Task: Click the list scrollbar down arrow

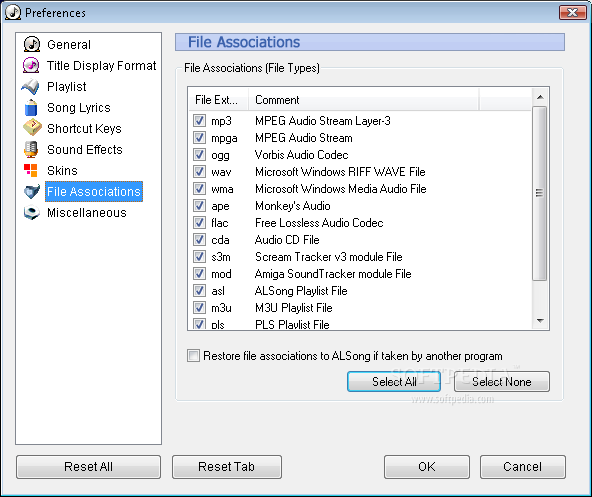Action: pyautogui.click(x=540, y=321)
